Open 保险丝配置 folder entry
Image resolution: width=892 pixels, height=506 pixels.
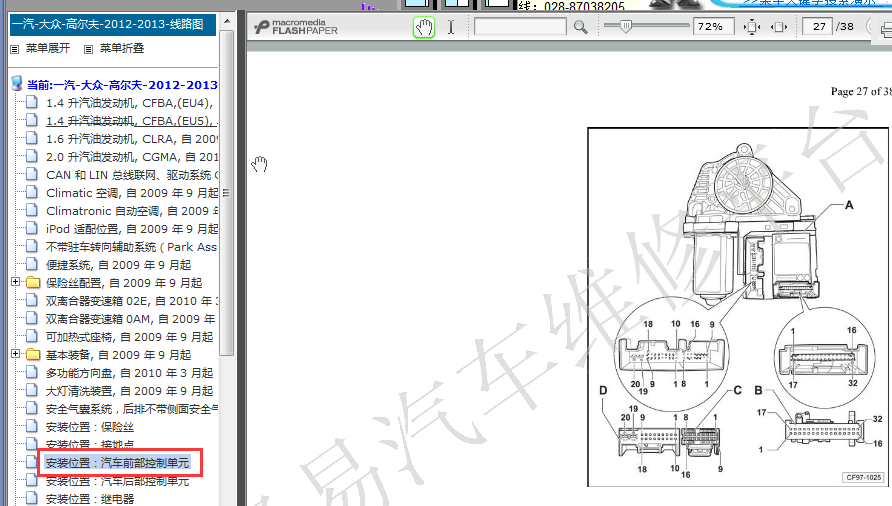tap(124, 283)
